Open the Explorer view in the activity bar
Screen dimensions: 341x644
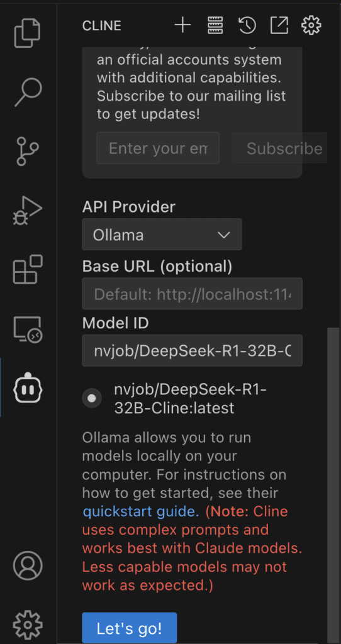tap(28, 33)
